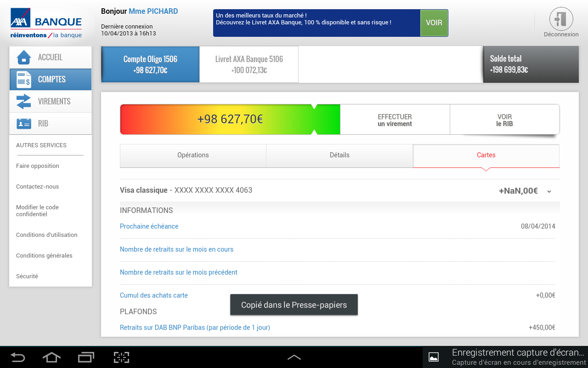Click the Livret AXA Banque promo banner text
588x368 pixels.
coord(304,19)
